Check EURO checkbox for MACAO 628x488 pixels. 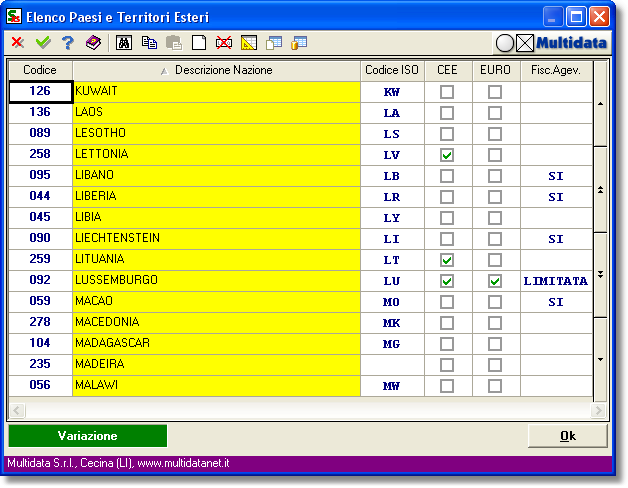tap(495, 302)
